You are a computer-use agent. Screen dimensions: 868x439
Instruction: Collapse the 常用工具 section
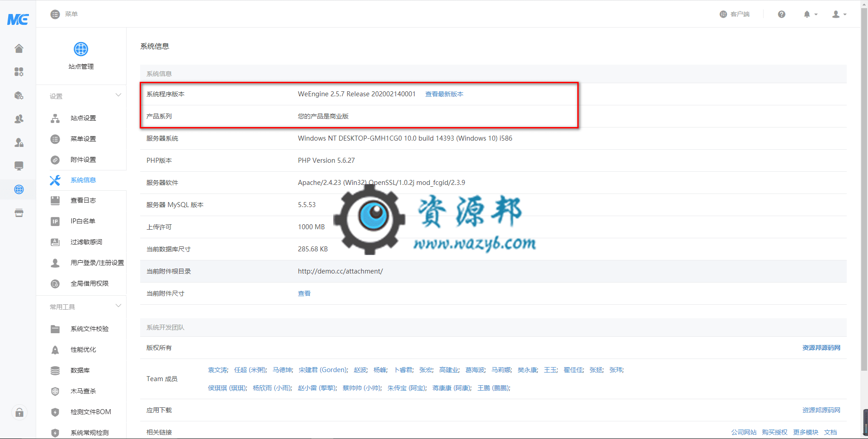[x=118, y=306]
